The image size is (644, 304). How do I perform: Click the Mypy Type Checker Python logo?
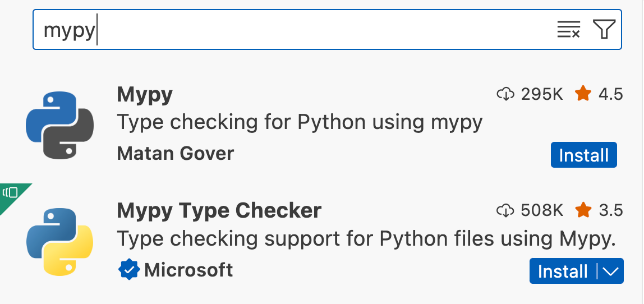pyautogui.click(x=60, y=242)
